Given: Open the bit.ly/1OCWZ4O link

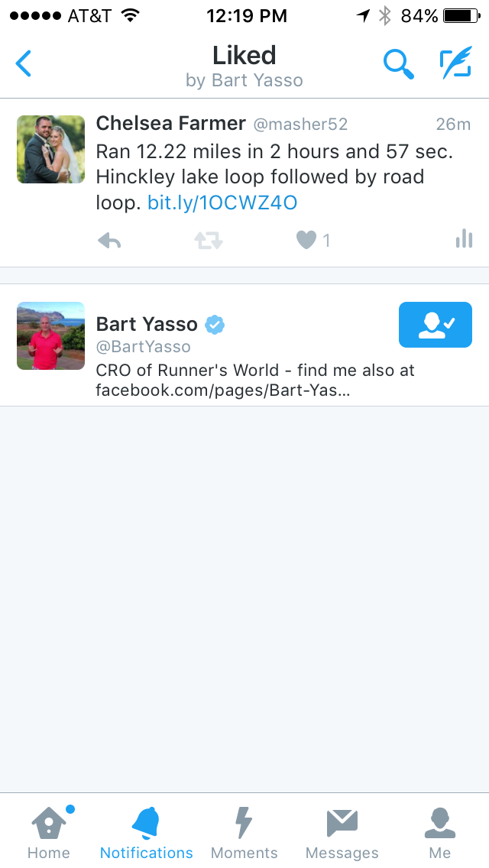Looking at the screenshot, I should pos(222,202).
